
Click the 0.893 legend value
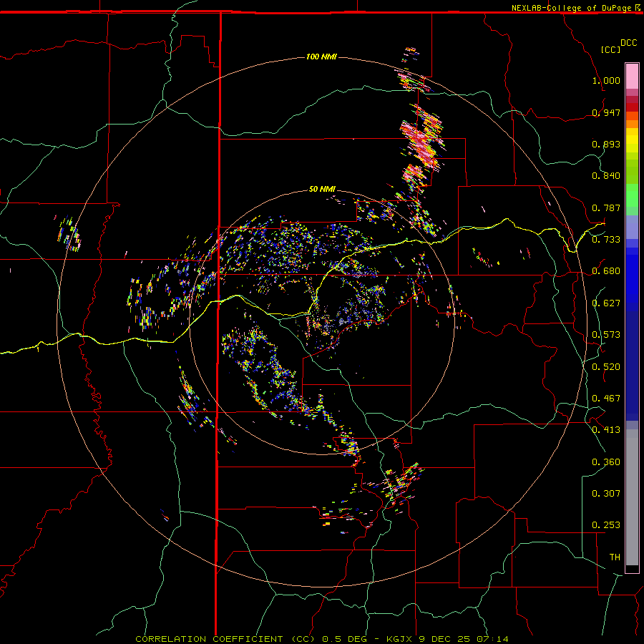pos(606,144)
